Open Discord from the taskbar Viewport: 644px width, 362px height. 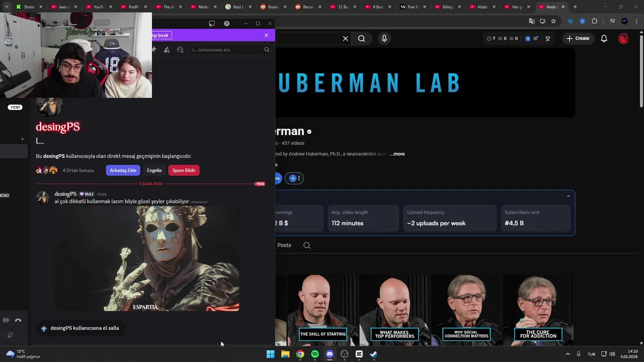pyautogui.click(x=330, y=354)
